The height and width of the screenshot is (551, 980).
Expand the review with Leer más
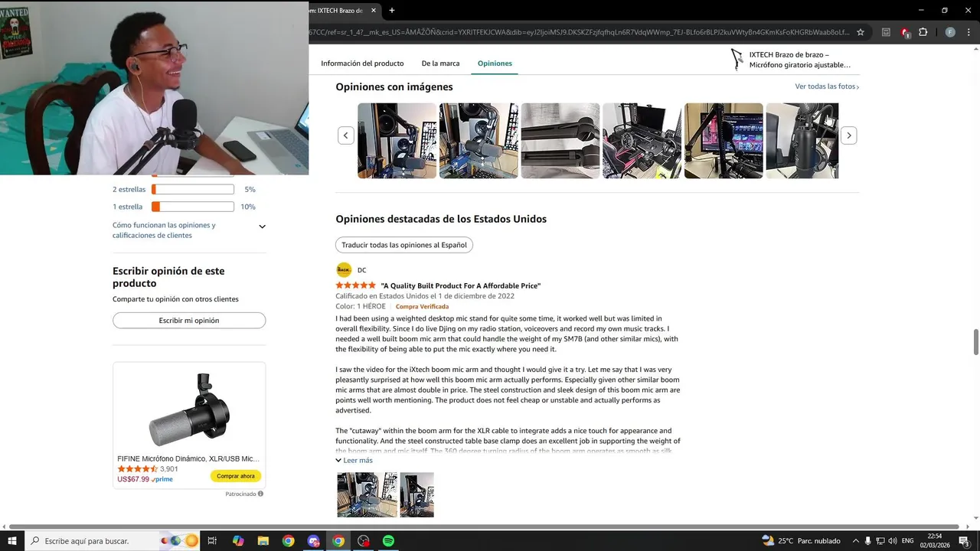(354, 461)
